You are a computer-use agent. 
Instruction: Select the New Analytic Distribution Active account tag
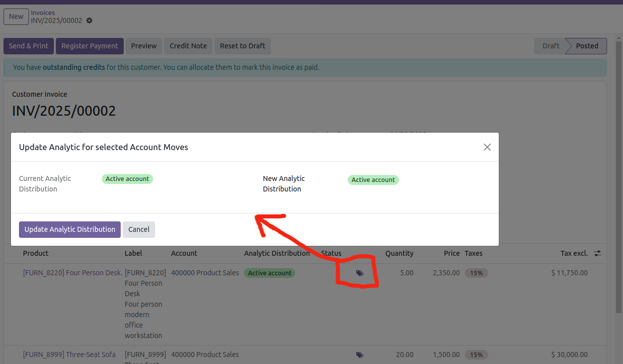pyautogui.click(x=373, y=180)
